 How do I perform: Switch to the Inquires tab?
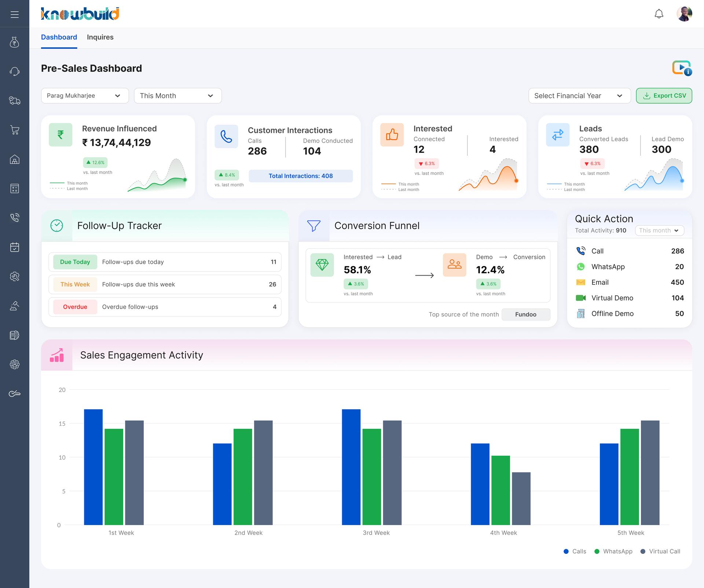pos(100,37)
